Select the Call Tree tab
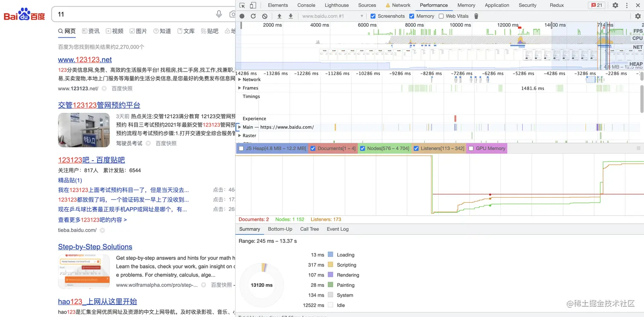This screenshot has height=317, width=644. [x=310, y=229]
